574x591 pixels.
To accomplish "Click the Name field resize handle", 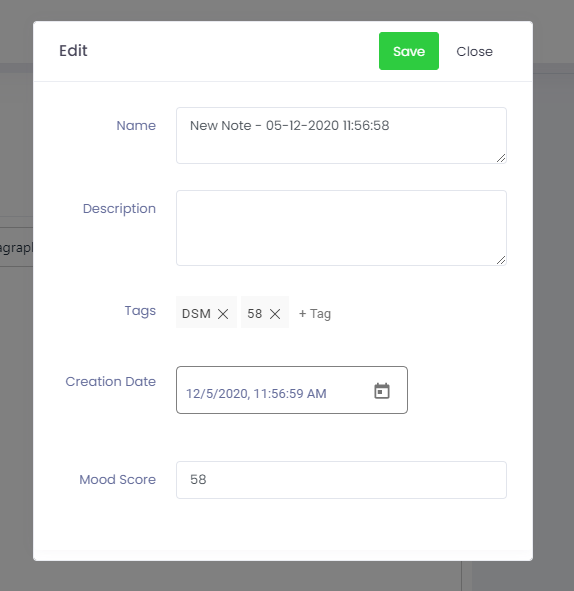I will [x=501, y=158].
